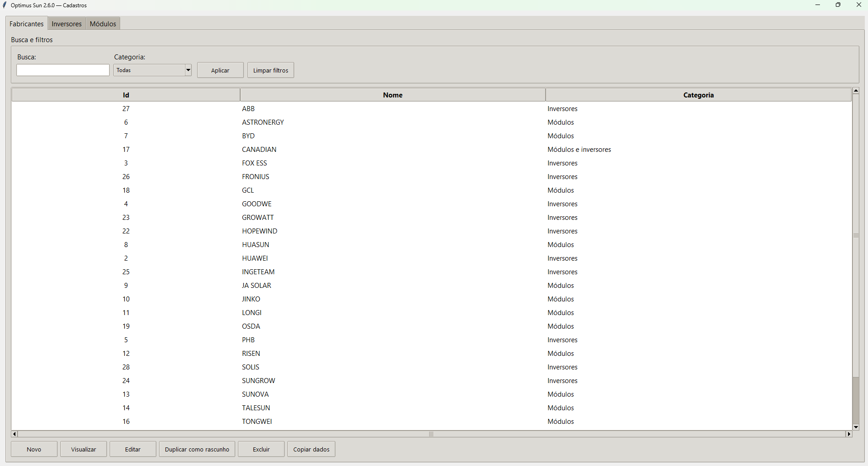Select the FOX ESS row

click(x=432, y=163)
